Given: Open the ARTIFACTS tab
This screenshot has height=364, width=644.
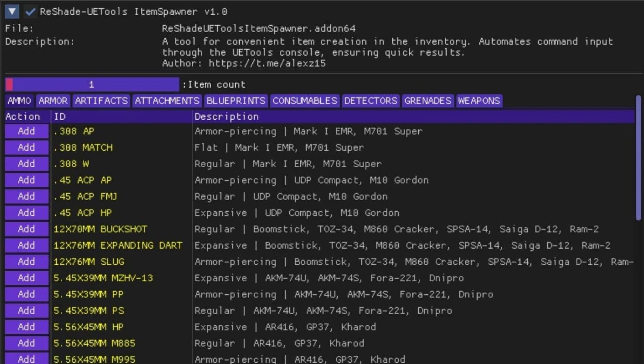Looking at the screenshot, I should 101,101.
